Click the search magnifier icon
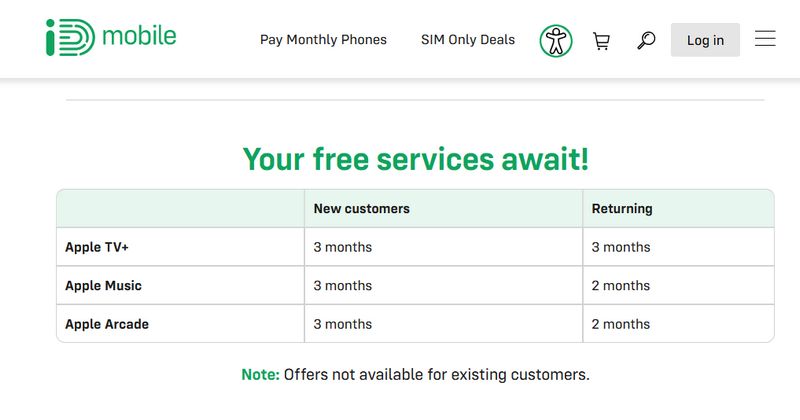 coord(646,40)
